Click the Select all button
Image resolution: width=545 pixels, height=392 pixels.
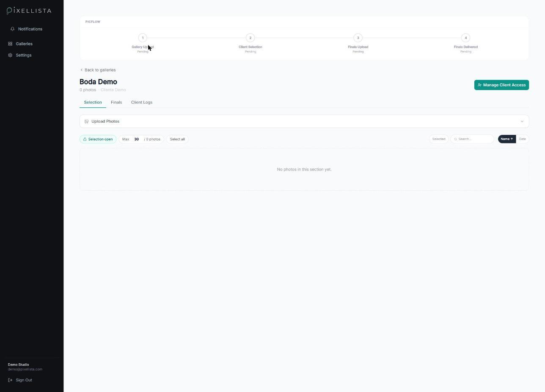(x=177, y=139)
